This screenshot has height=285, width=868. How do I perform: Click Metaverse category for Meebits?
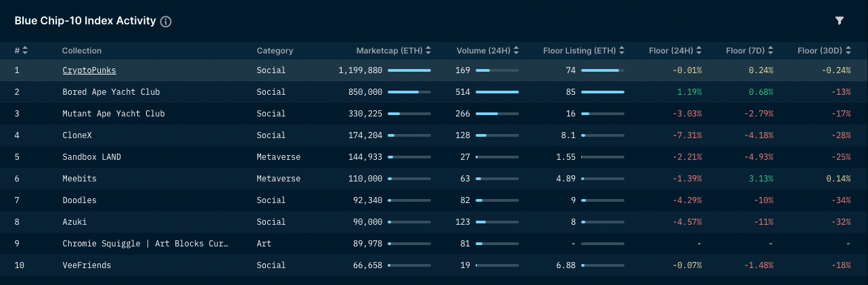pyautogui.click(x=279, y=179)
